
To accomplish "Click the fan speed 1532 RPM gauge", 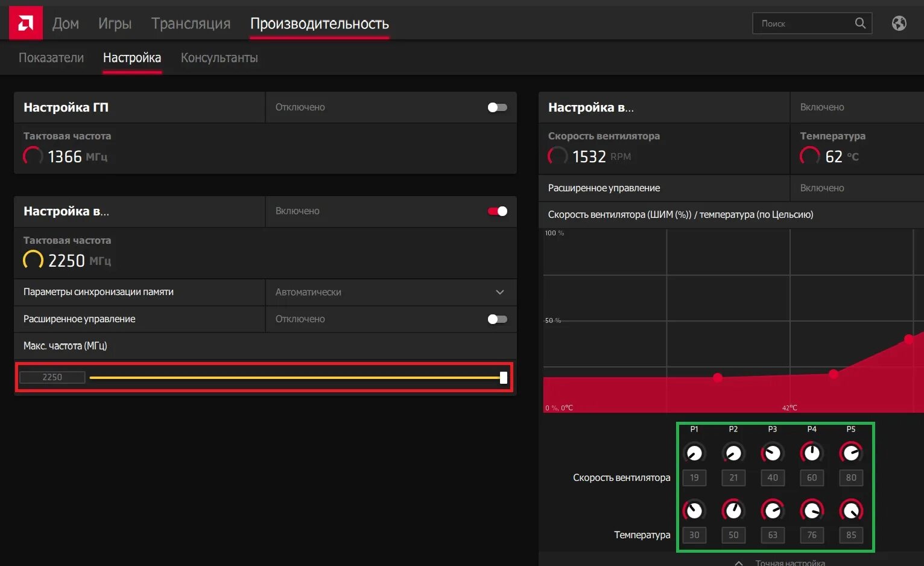I will [x=557, y=156].
